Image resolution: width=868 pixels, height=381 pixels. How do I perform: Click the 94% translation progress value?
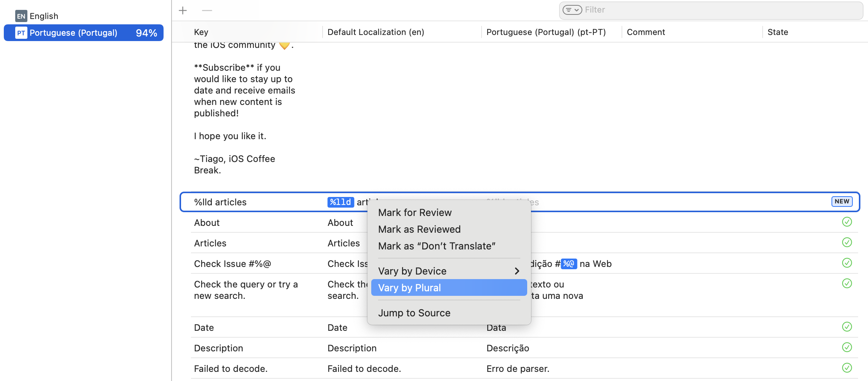tap(146, 33)
